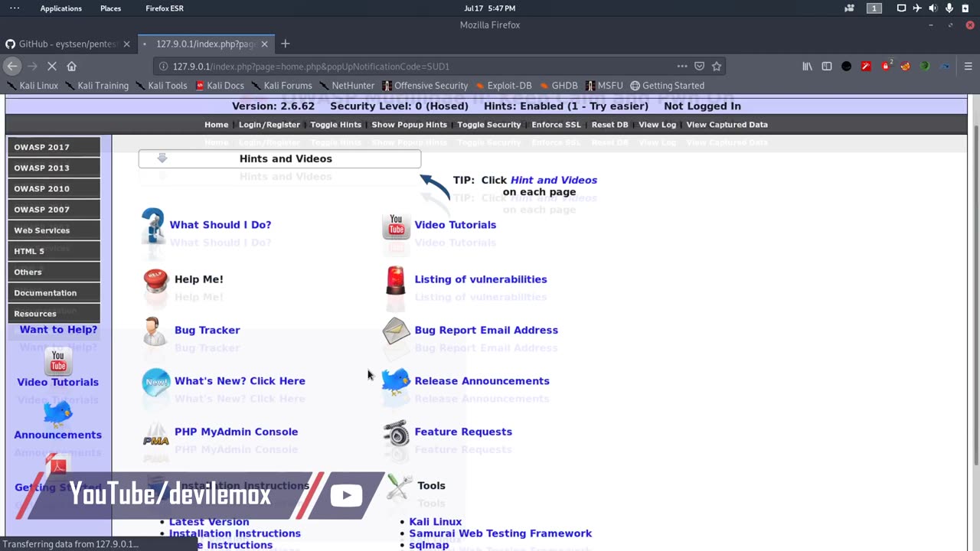This screenshot has width=980, height=551.
Task: Click the microphone icon in the top panel
Action: point(949,8)
